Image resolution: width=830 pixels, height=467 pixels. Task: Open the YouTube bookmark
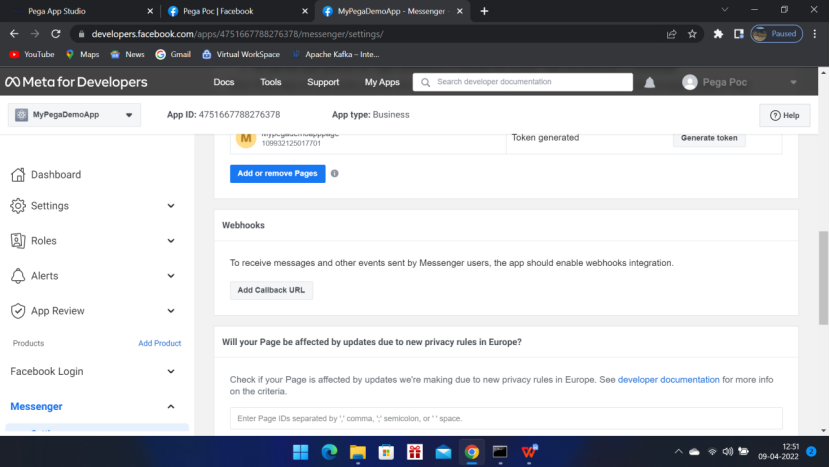click(x=32, y=54)
